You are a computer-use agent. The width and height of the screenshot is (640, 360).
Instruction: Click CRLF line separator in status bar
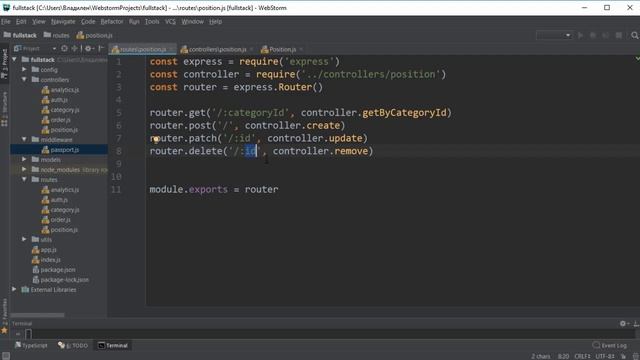pyautogui.click(x=582, y=356)
